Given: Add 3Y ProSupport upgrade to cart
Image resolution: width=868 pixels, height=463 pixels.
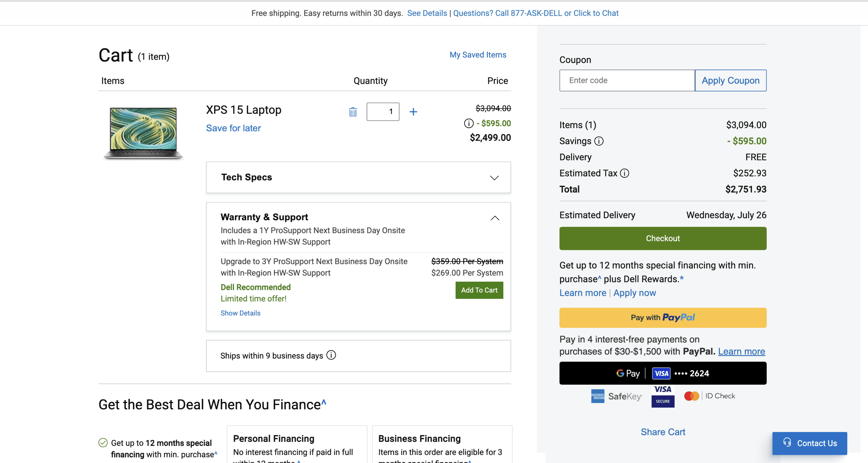Looking at the screenshot, I should [x=479, y=290].
